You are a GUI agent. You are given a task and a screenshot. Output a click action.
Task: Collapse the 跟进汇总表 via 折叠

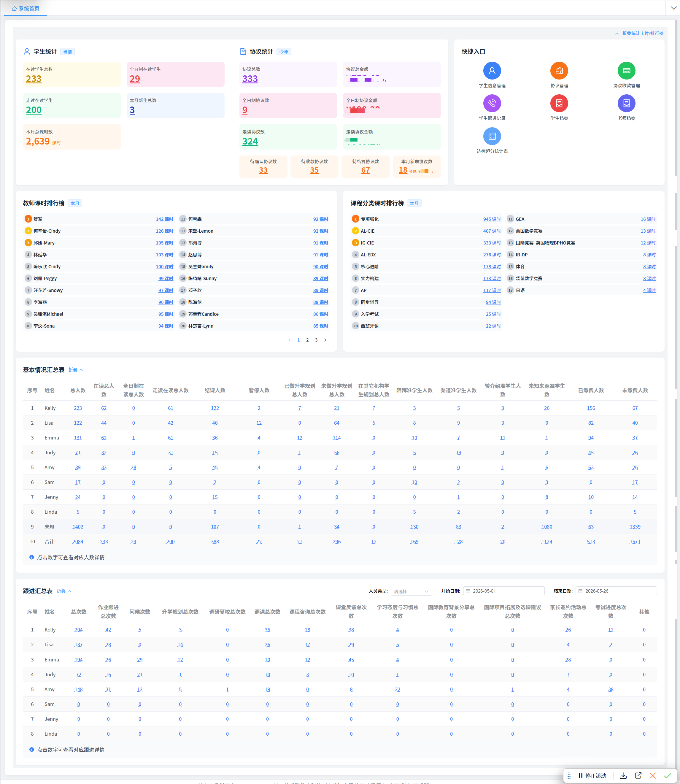click(64, 591)
